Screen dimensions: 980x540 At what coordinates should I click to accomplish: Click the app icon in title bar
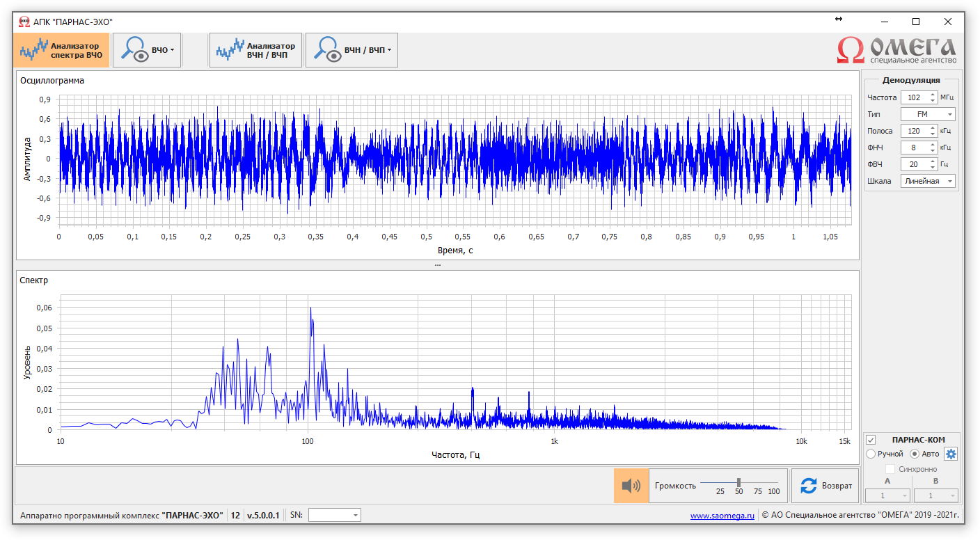click(24, 22)
